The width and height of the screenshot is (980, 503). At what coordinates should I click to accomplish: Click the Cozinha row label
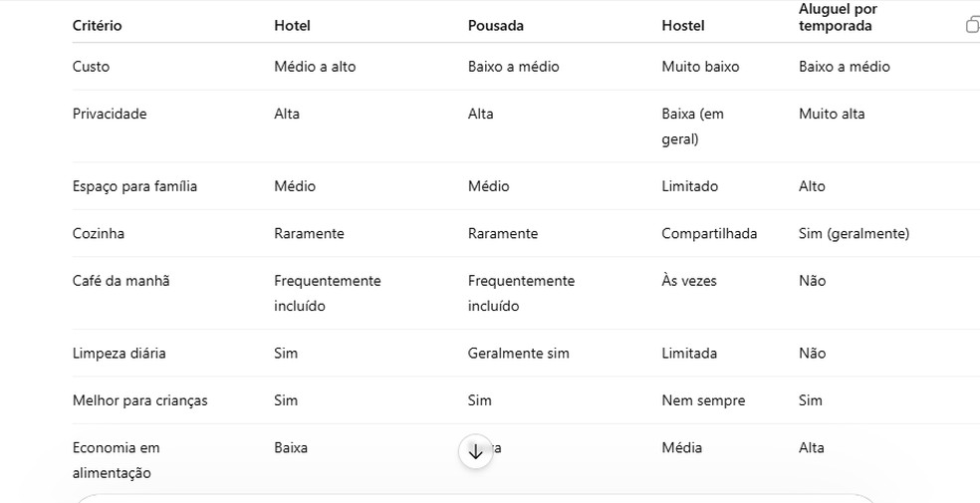[x=99, y=233]
